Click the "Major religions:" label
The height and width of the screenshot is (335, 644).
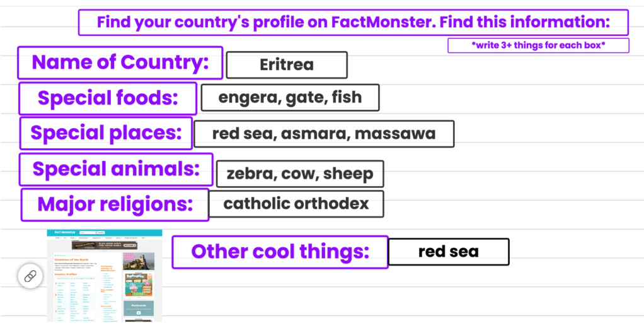pyautogui.click(x=115, y=204)
